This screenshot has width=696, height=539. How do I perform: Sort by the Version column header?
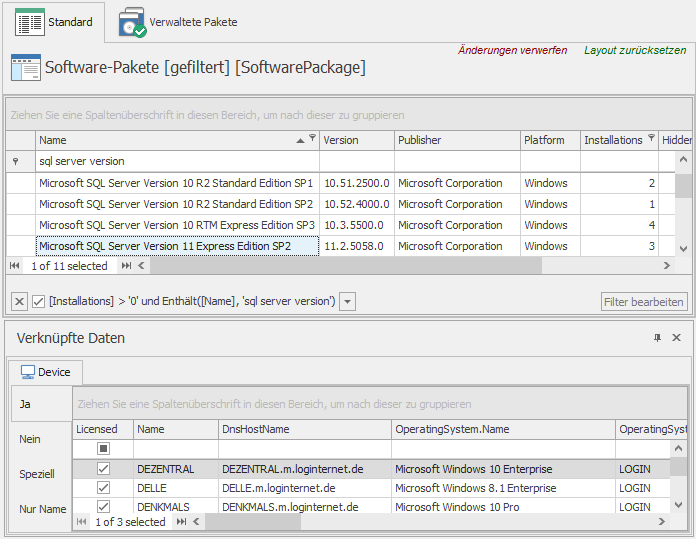click(356, 140)
